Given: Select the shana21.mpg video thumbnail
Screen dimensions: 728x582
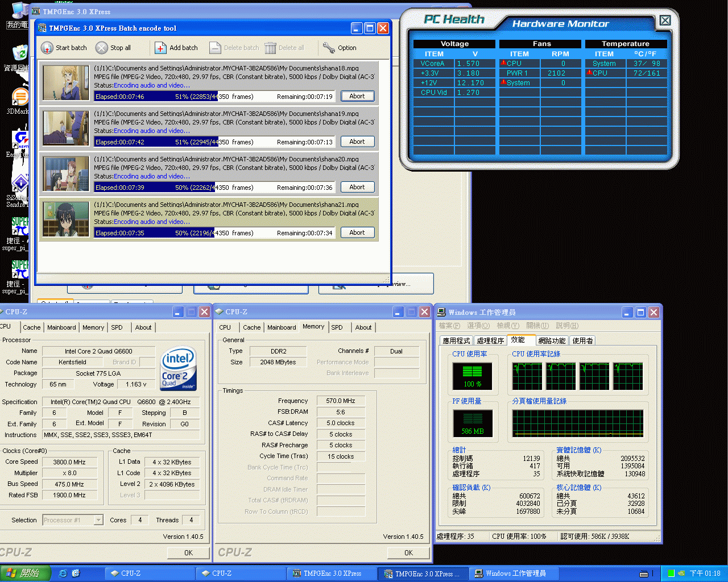Looking at the screenshot, I should (x=66, y=219).
